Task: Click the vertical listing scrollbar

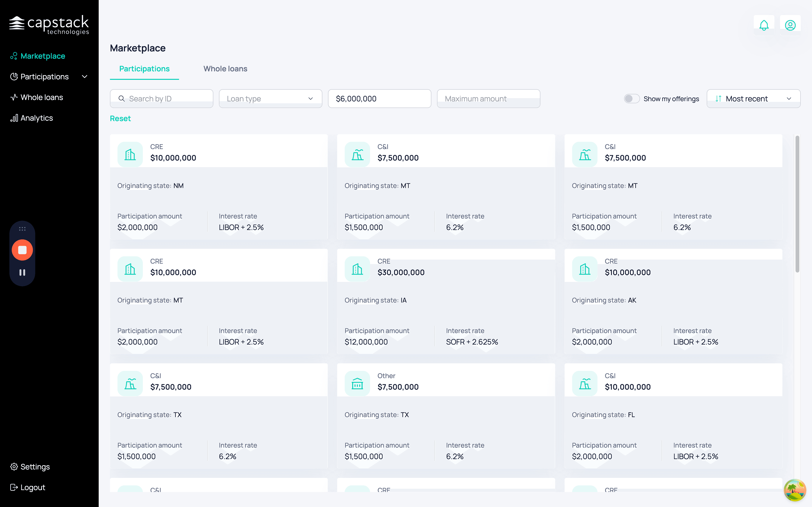Action: click(797, 204)
